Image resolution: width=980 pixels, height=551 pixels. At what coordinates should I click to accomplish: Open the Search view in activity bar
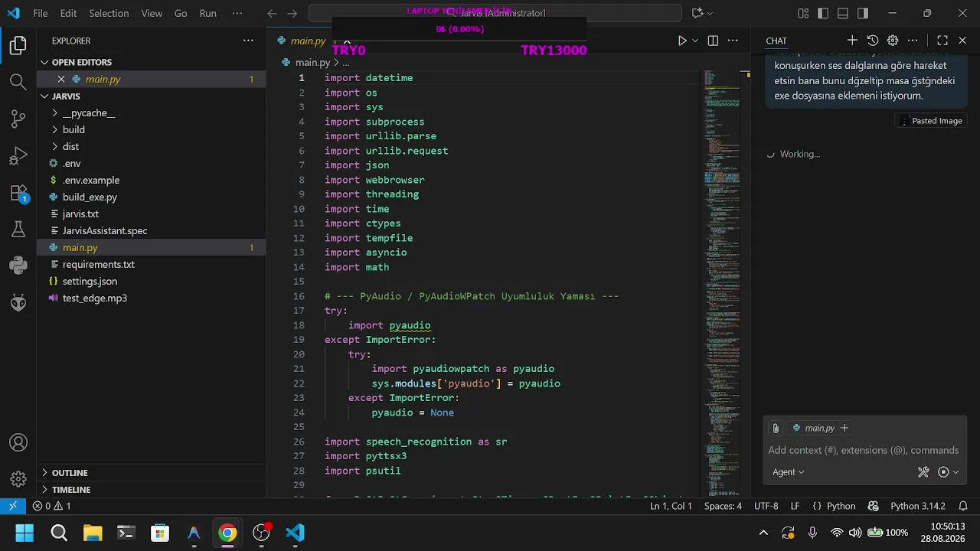pos(18,82)
